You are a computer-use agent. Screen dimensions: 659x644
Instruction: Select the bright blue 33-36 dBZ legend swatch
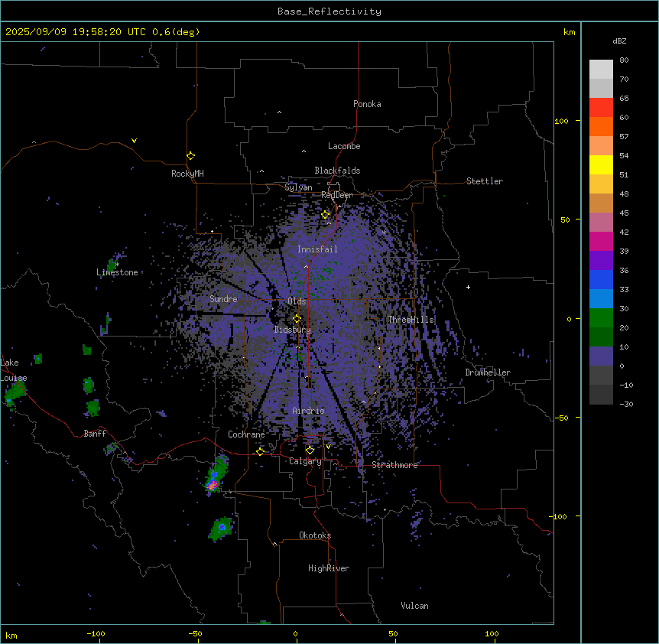click(601, 279)
